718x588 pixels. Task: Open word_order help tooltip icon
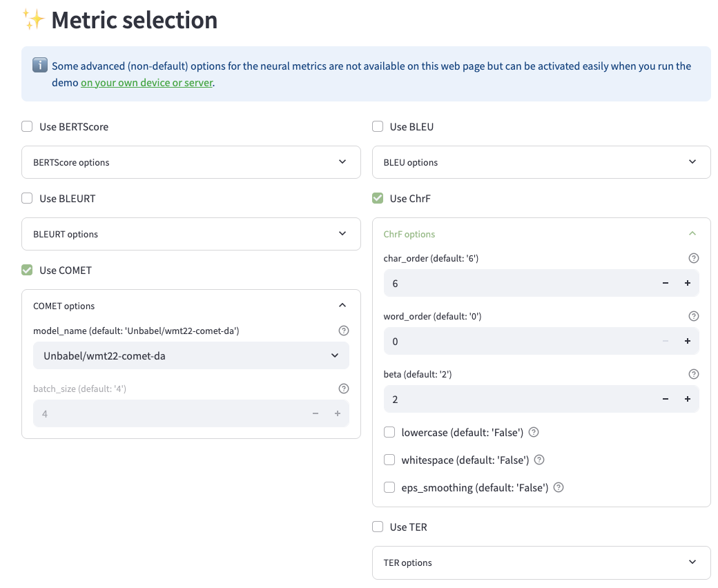694,316
